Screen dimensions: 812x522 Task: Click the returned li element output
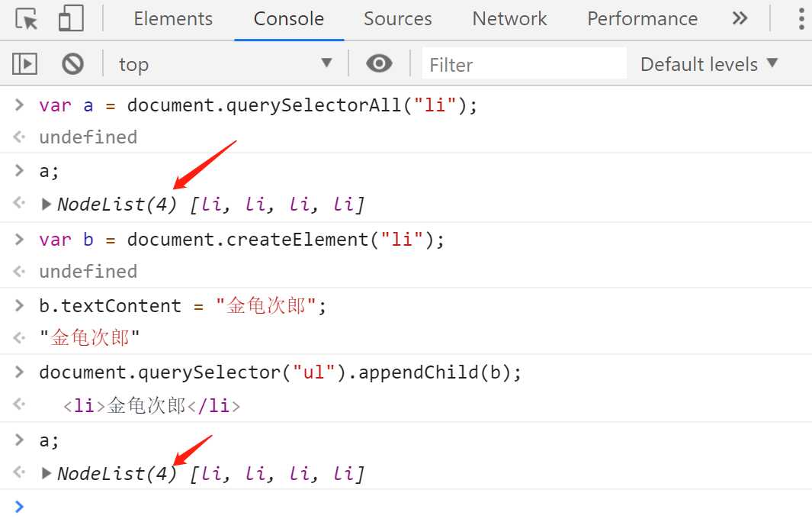[x=152, y=406]
